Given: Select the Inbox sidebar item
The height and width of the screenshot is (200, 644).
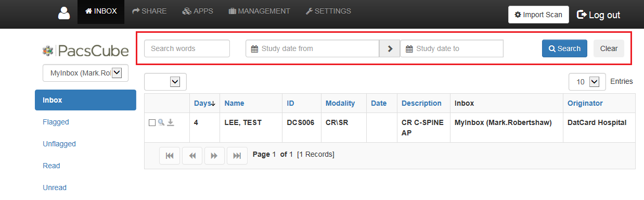Looking at the screenshot, I should [x=85, y=100].
